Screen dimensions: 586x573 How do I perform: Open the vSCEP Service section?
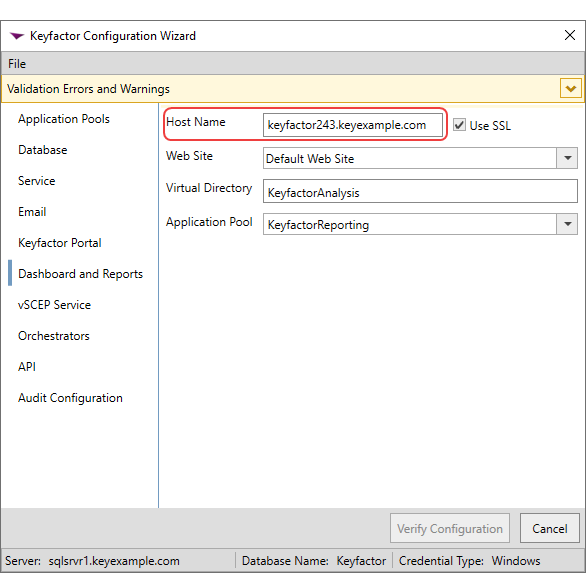click(x=55, y=305)
